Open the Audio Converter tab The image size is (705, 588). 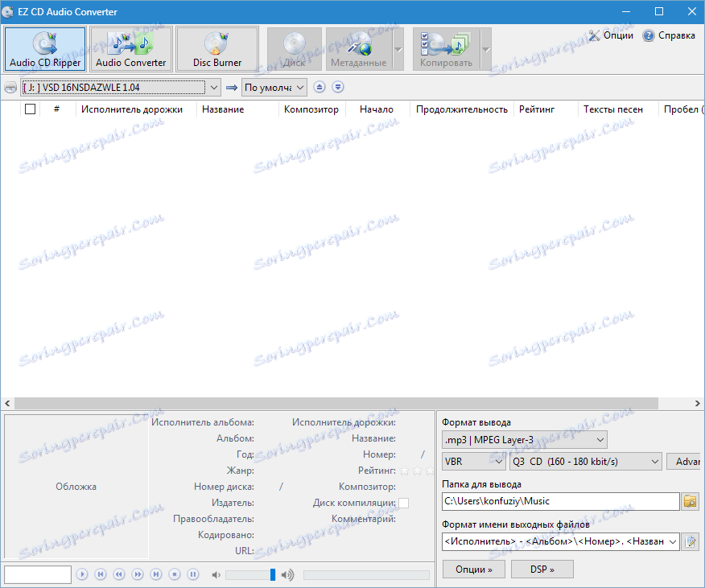click(x=131, y=49)
